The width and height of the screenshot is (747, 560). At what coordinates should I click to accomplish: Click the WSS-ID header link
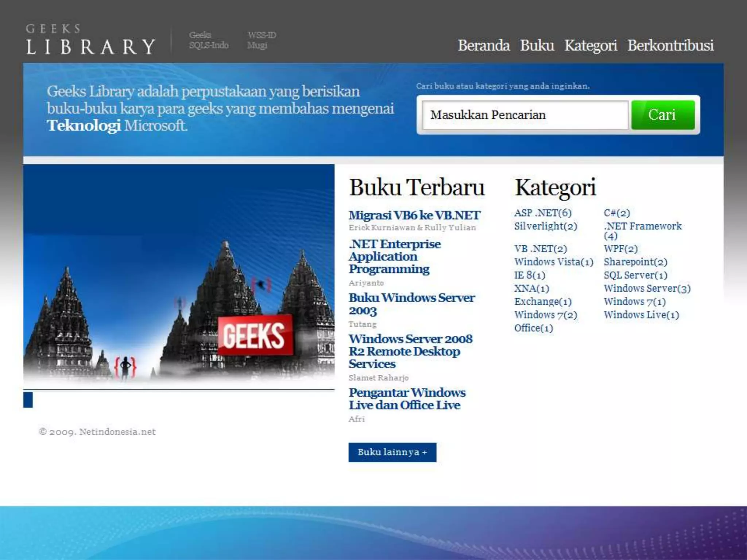point(262,35)
